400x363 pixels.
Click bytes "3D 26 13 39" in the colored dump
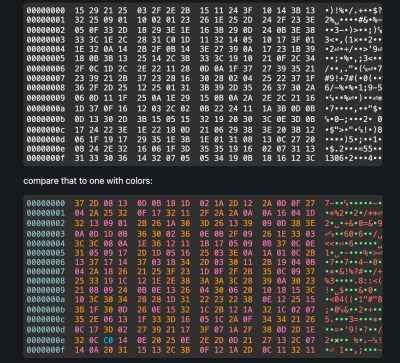click(226, 222)
